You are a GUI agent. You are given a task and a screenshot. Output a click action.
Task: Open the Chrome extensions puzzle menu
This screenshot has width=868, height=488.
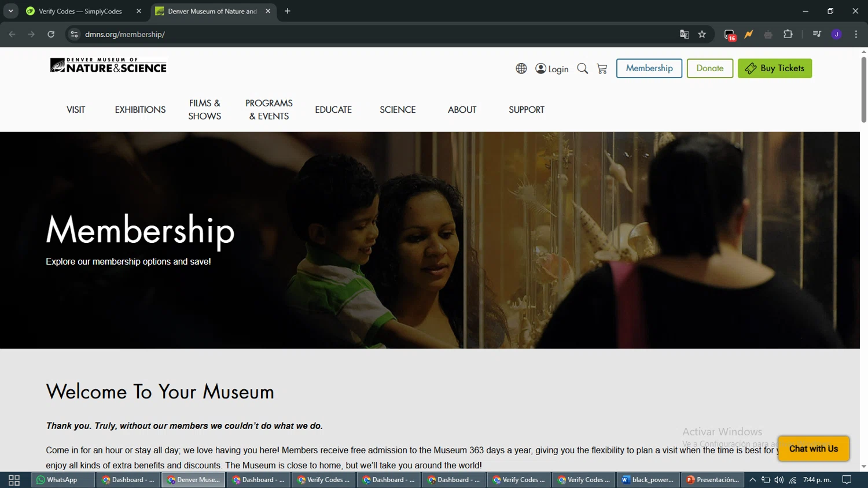tap(788, 34)
